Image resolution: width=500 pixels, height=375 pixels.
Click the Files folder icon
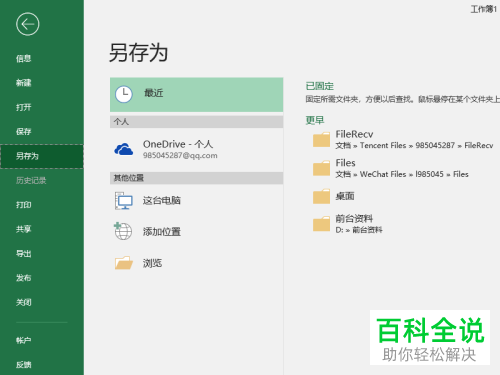(321, 168)
